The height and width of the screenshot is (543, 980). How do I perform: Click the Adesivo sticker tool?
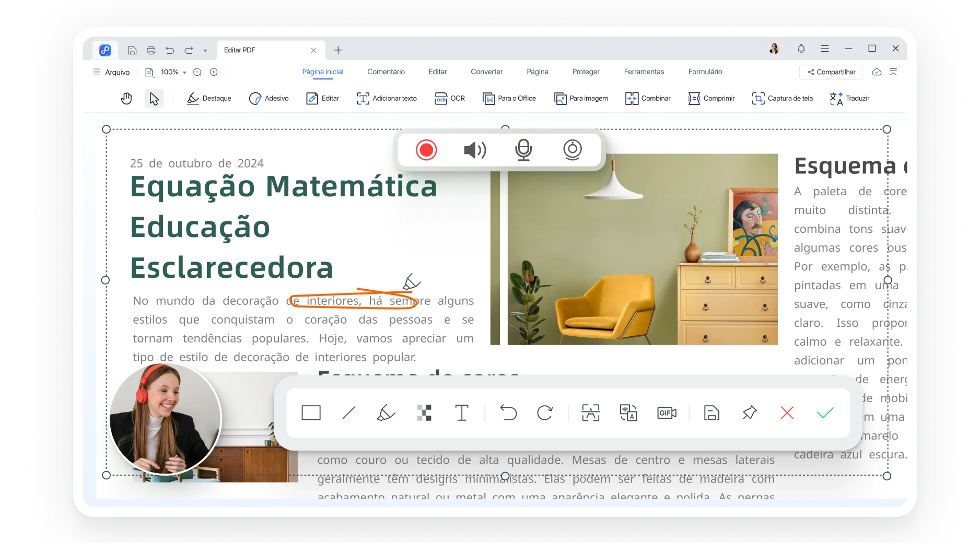point(269,98)
